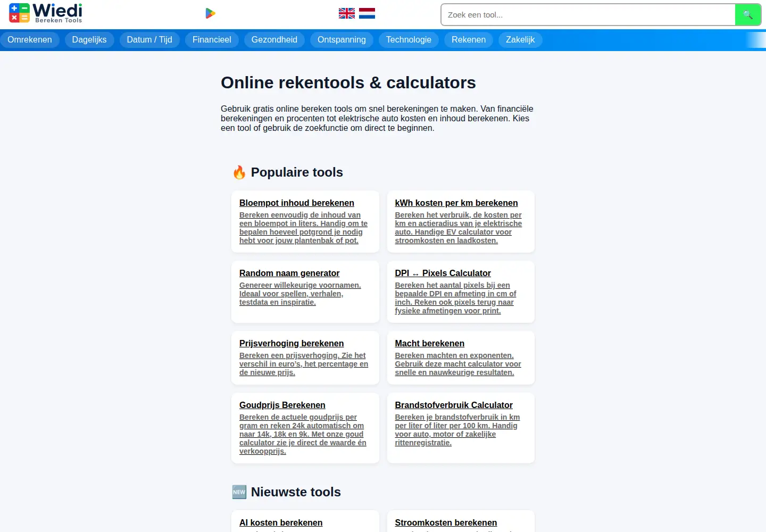This screenshot has height=532, width=766.
Task: Open the Zakelijk category
Action: coord(520,40)
